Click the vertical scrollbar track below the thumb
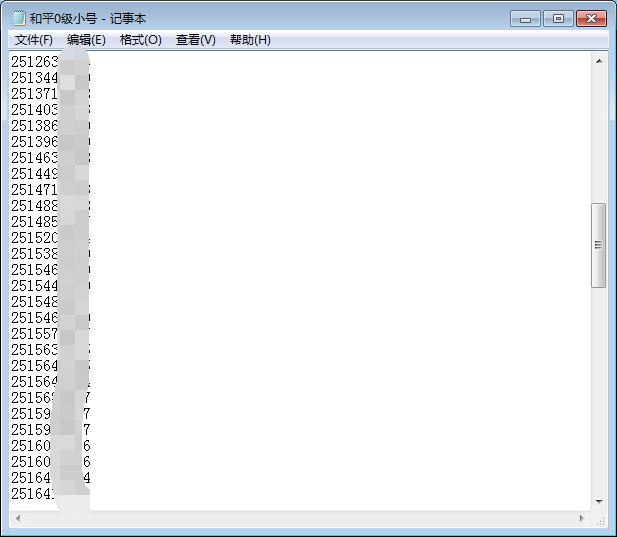Image resolution: width=617 pixels, height=537 pixels. coord(599,390)
